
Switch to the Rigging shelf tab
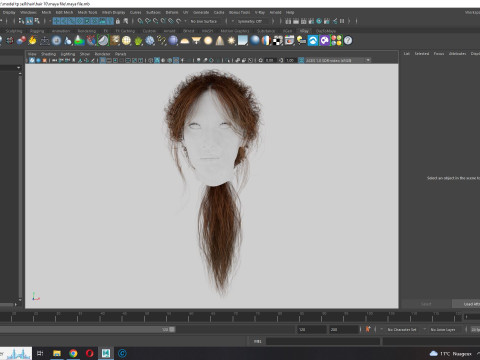[37, 31]
